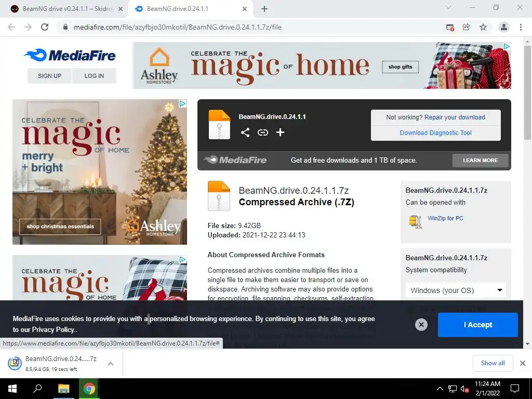532x399 pixels.
Task: Click the Chrome icon in the taskbar
Action: [89, 389]
